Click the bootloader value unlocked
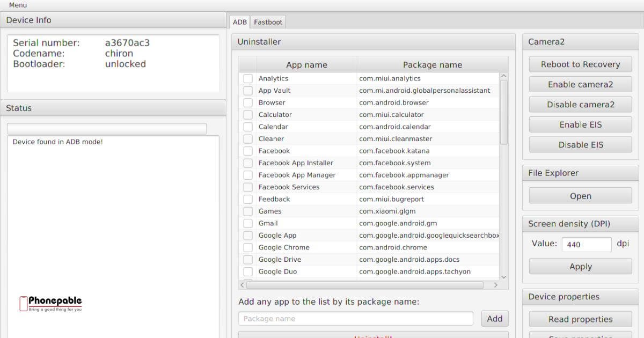Screen dimensions: 644x338 [126, 64]
